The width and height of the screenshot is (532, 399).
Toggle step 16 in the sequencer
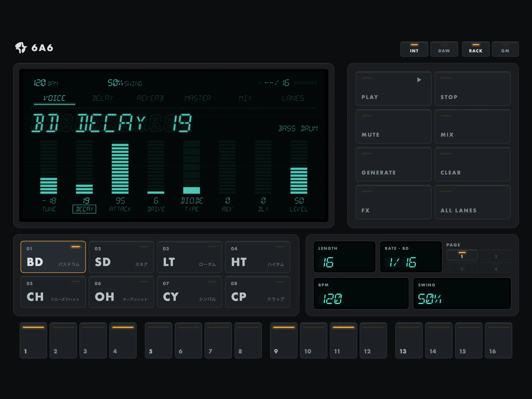tap(498, 340)
